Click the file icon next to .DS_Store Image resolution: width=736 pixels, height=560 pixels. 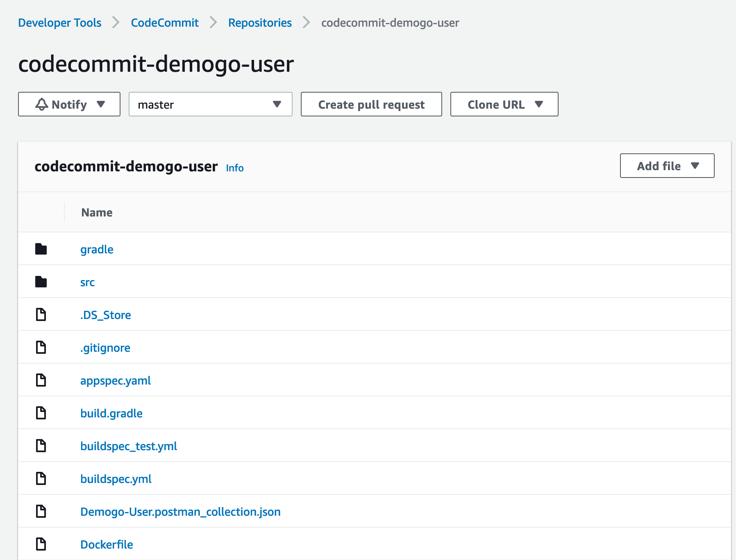point(41,314)
